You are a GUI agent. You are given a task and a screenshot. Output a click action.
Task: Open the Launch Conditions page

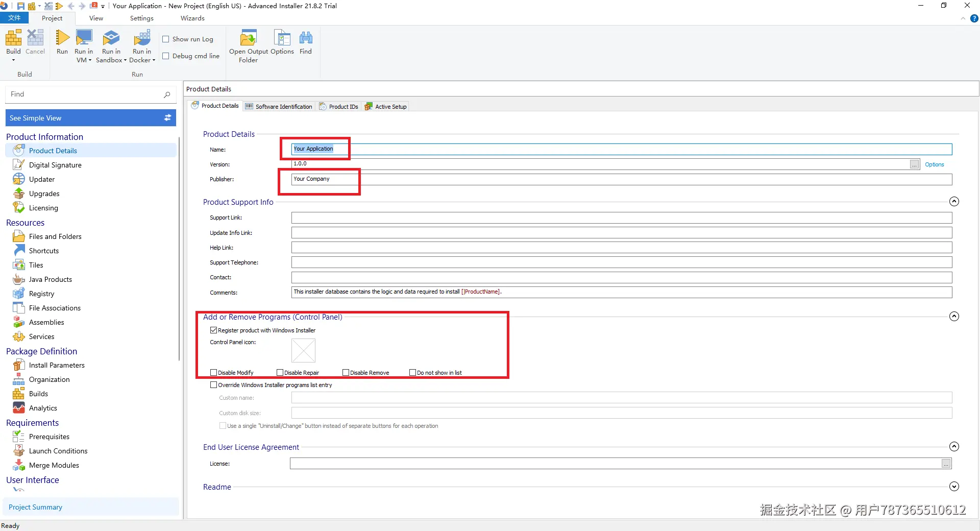point(58,451)
